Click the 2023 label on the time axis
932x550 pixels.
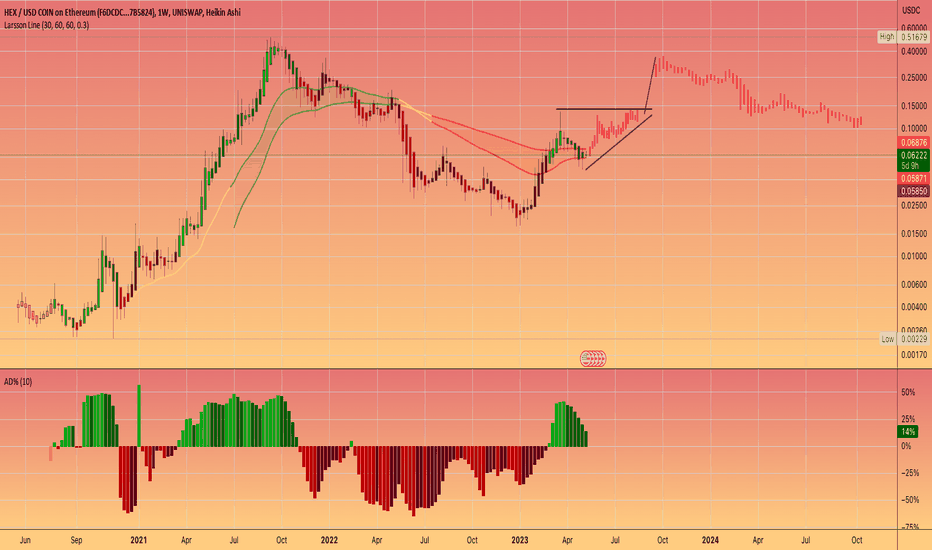(519, 540)
